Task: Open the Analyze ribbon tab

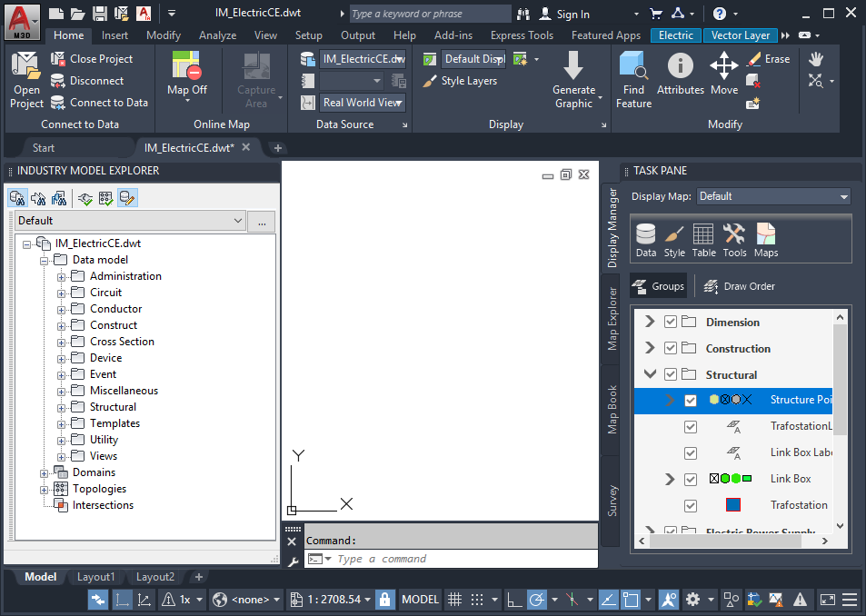Action: tap(217, 35)
